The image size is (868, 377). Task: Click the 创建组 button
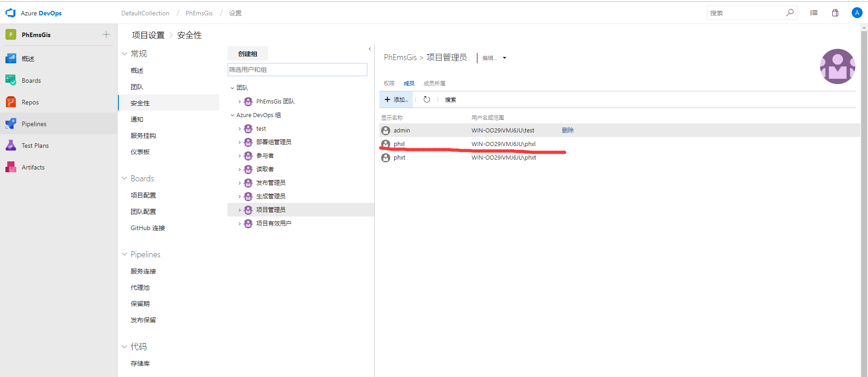point(247,54)
